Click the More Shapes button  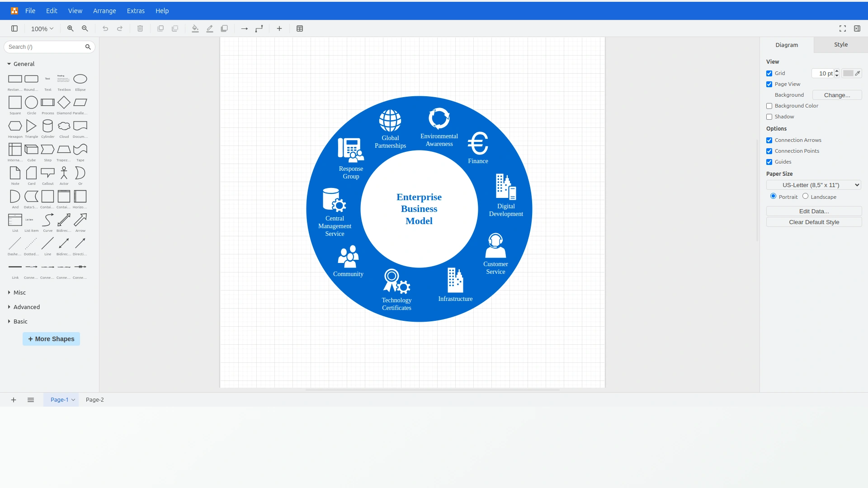click(x=51, y=339)
